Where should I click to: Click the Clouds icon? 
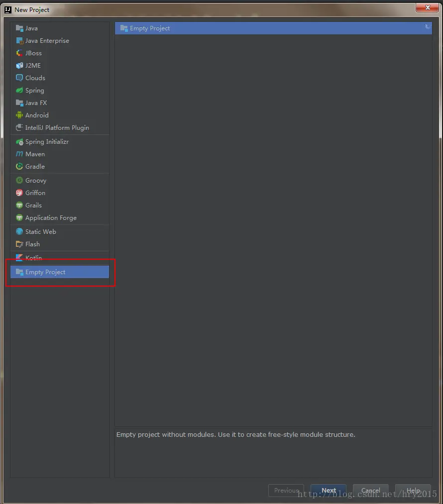coord(19,78)
